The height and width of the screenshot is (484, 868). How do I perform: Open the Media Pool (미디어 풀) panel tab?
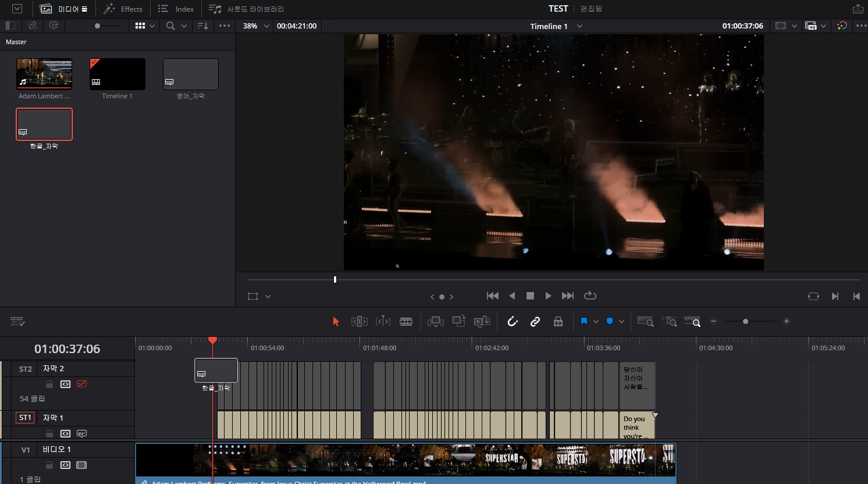[x=64, y=9]
